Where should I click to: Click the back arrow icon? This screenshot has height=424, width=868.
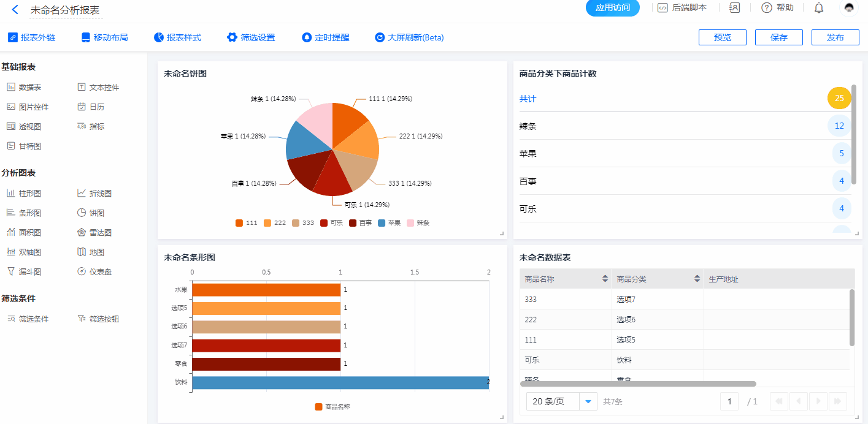tap(15, 10)
